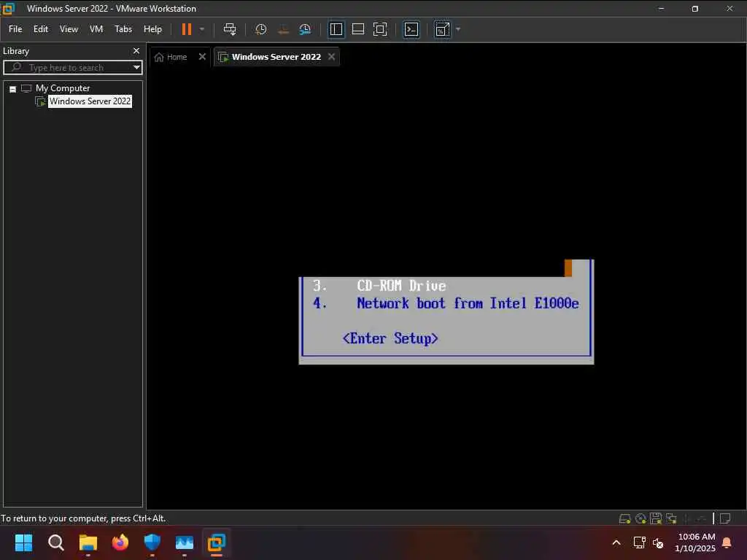This screenshot has height=560, width=747.
Task: Select My Computer in the library tree
Action: 63,88
